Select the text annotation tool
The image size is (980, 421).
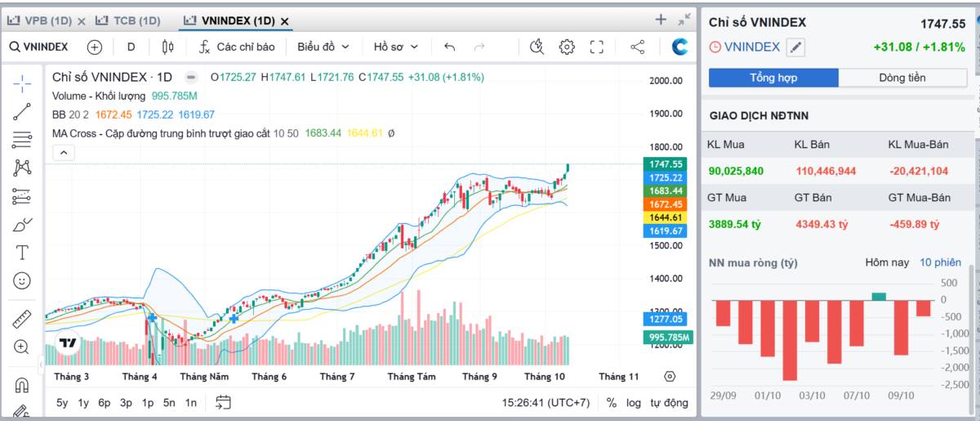[x=22, y=253]
